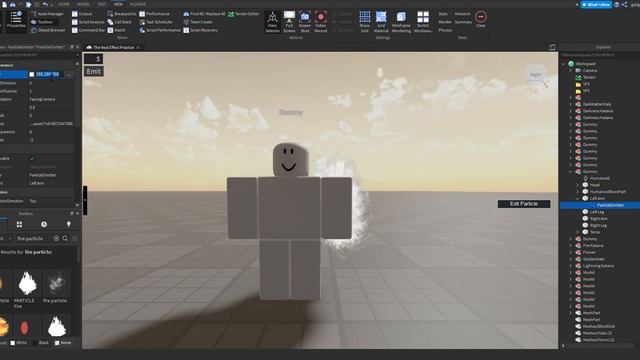
Task: Show the Network stats
Action: 462,14
